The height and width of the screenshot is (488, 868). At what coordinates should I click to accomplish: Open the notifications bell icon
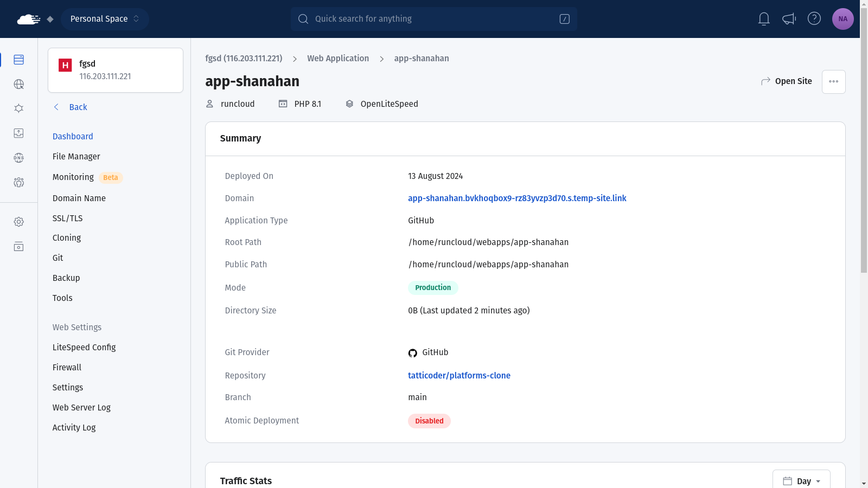(764, 19)
